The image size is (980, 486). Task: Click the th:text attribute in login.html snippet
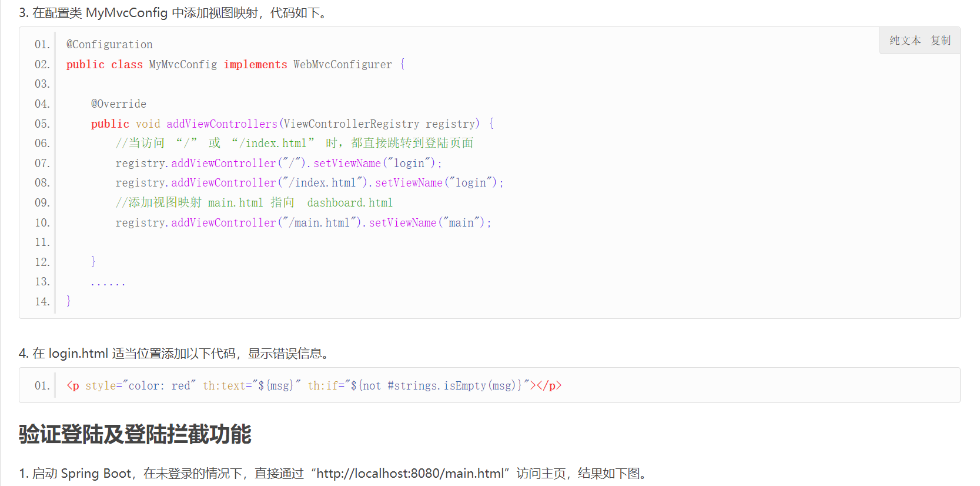[224, 386]
